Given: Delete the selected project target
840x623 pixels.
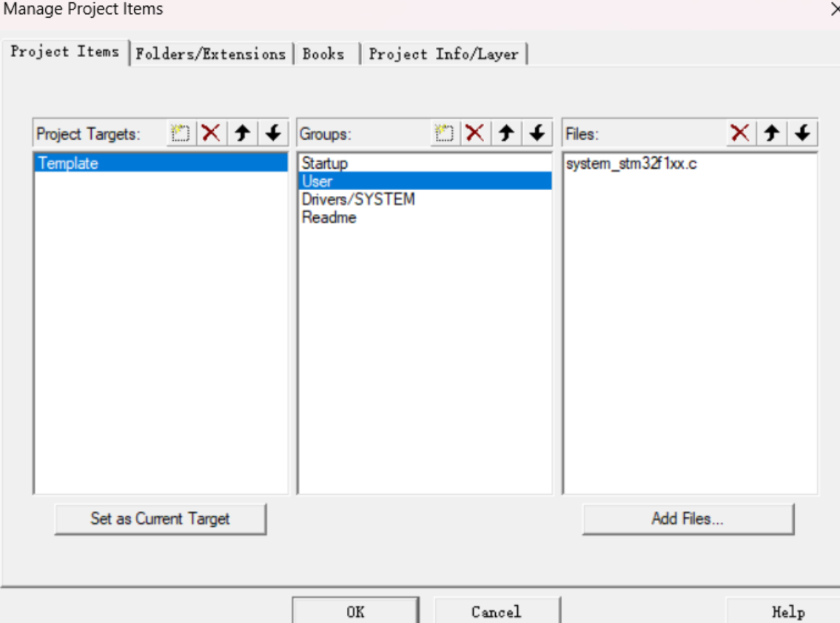Looking at the screenshot, I should 211,133.
